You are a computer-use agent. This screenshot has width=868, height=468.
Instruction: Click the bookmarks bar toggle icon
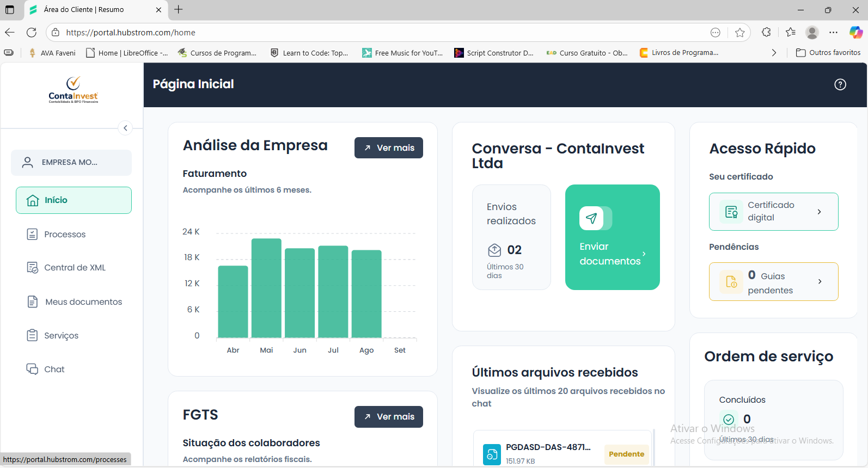pos(9,53)
